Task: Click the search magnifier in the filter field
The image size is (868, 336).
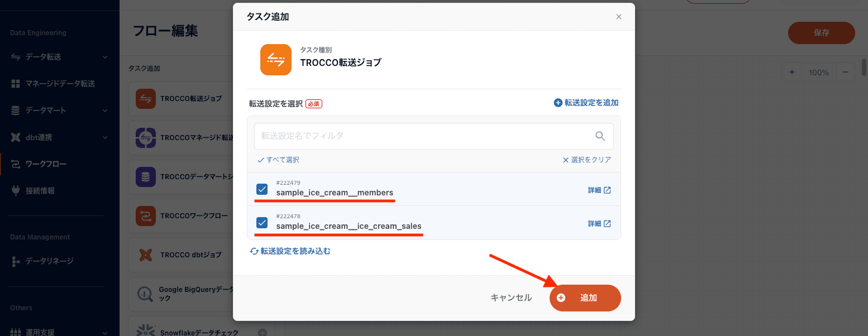Action: (x=600, y=136)
